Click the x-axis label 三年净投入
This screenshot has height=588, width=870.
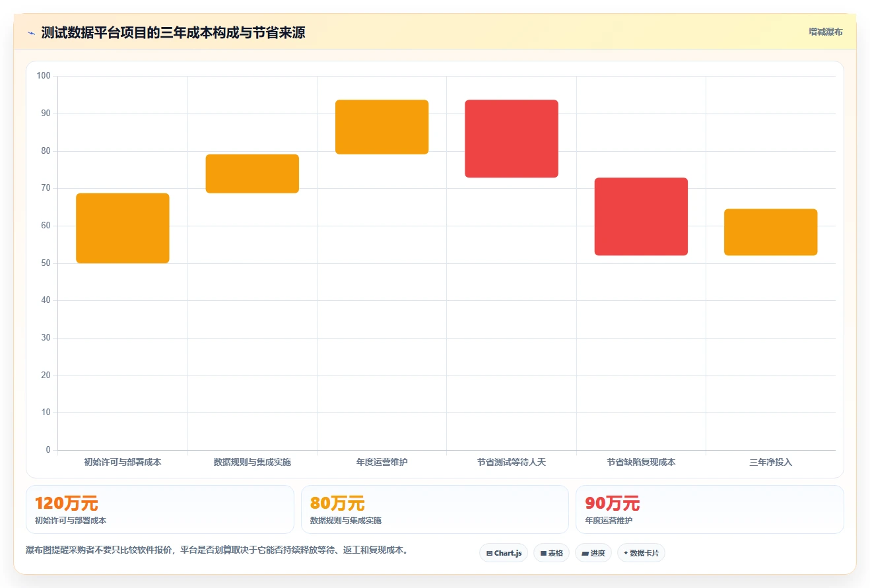(771, 462)
